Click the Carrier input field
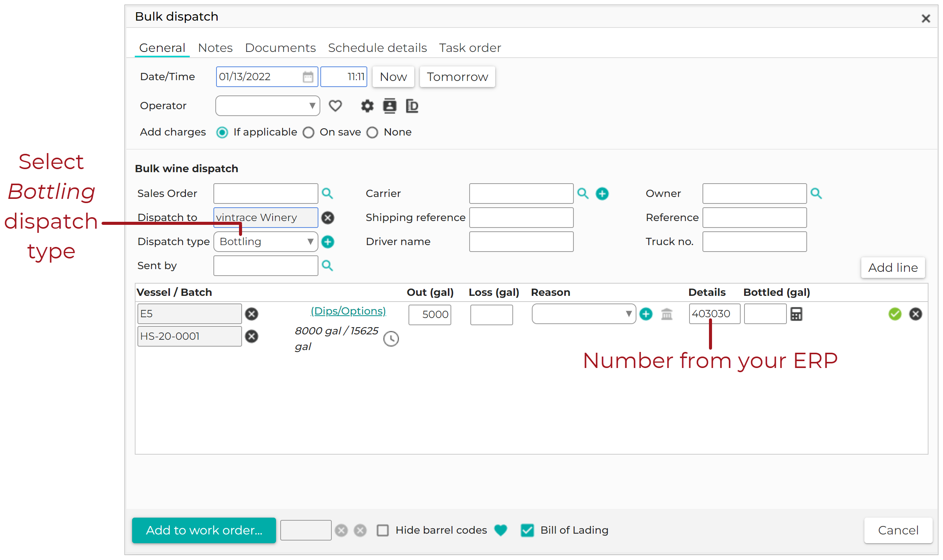Viewport: 943px width, 560px height. click(521, 194)
